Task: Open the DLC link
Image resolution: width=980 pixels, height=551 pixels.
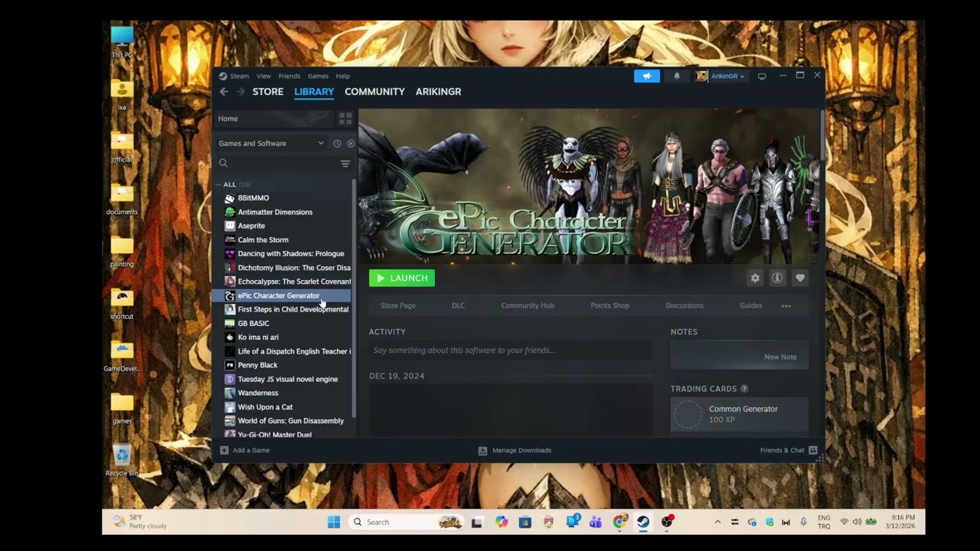Action: coord(458,305)
